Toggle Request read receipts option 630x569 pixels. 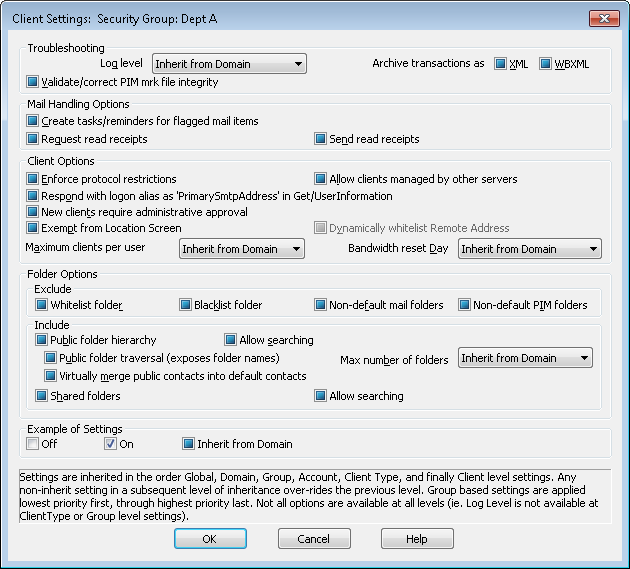pos(33,139)
